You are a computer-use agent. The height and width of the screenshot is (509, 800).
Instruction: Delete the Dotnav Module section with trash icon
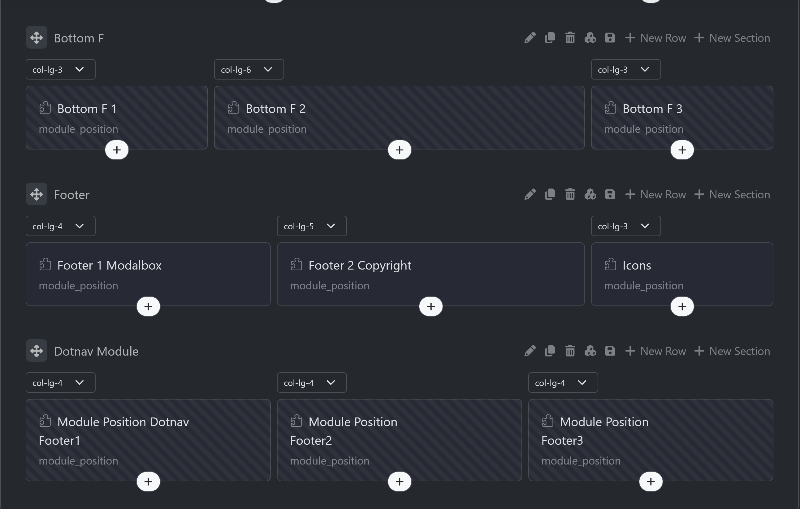570,351
